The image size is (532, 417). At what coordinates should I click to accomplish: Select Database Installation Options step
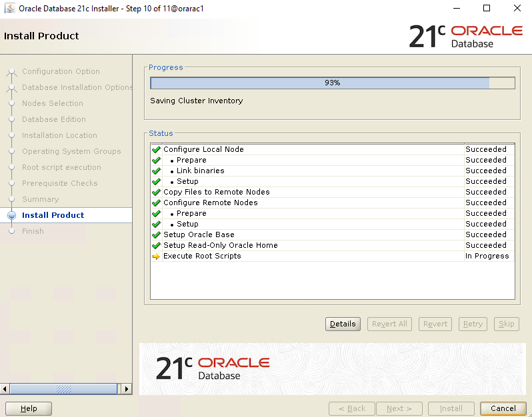click(77, 87)
